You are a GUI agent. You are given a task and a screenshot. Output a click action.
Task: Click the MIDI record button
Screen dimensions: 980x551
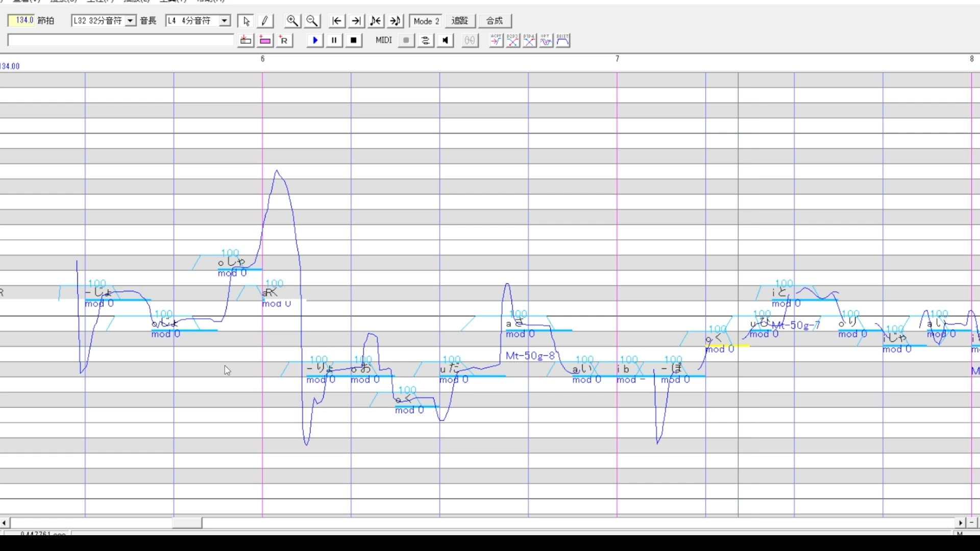(x=406, y=40)
